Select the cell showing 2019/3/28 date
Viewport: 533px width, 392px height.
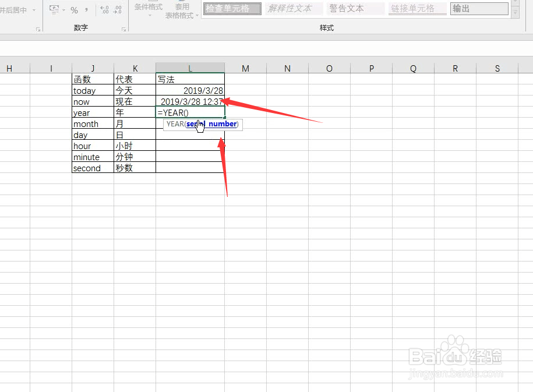[x=190, y=90]
